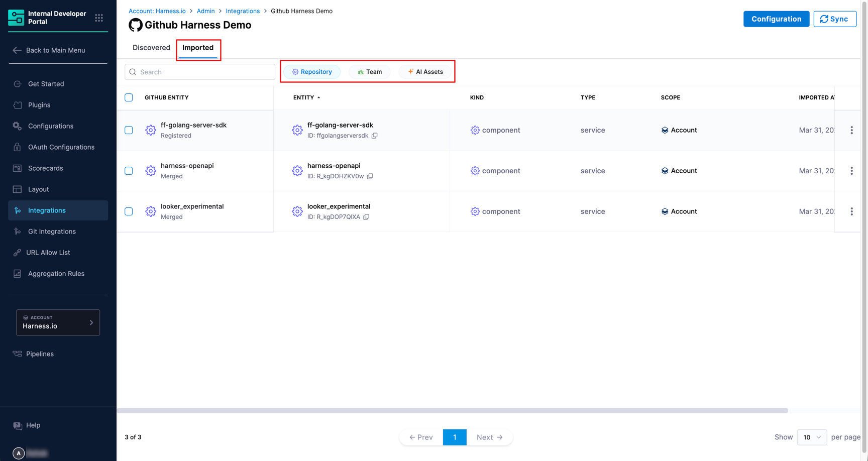Image resolution: width=868 pixels, height=461 pixels.
Task: Tick the looker_experimental row checkbox
Action: coord(129,211)
